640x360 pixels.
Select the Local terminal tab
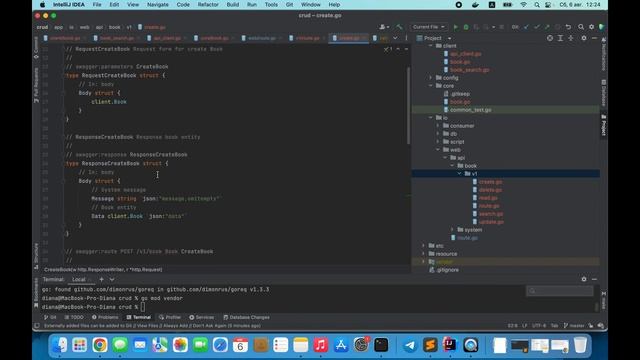(79, 280)
